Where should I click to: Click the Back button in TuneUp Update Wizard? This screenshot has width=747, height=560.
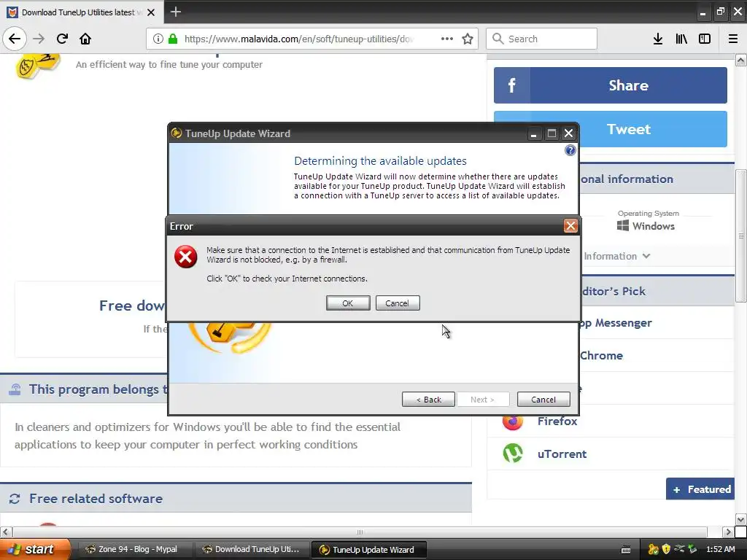tap(428, 400)
